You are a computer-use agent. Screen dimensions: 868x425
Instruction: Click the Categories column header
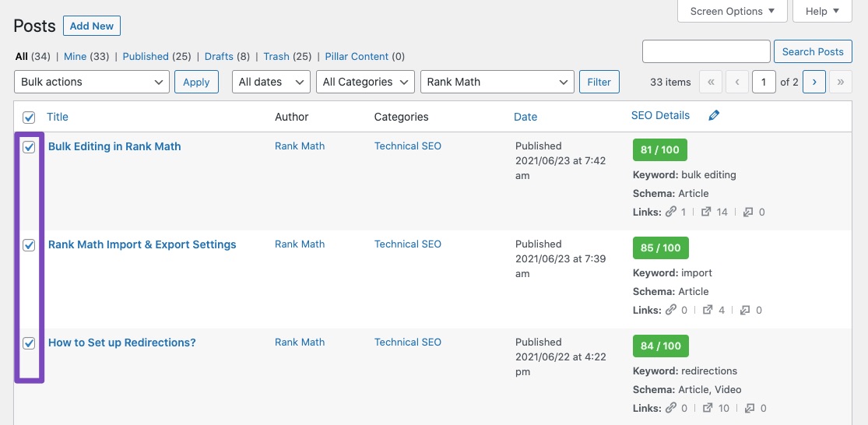402,117
